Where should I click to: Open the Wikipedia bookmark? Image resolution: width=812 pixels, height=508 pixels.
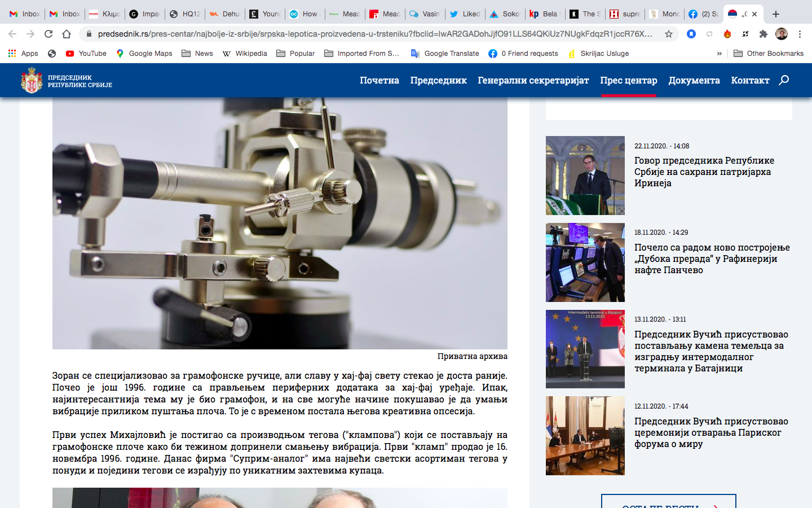[x=245, y=54]
